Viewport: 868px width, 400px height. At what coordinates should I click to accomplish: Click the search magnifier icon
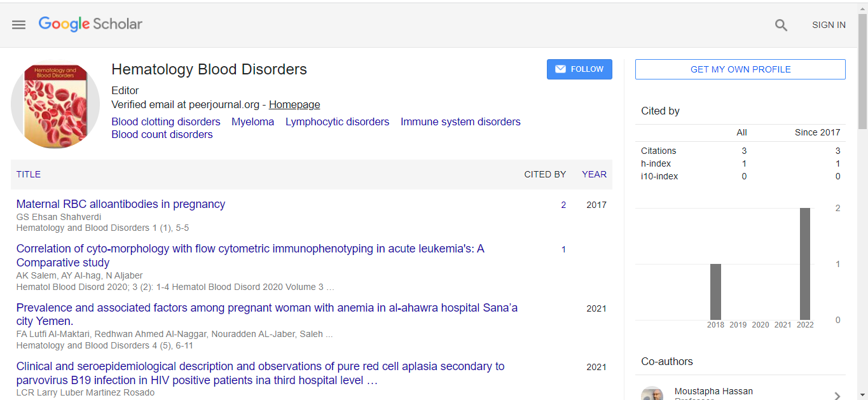click(781, 25)
